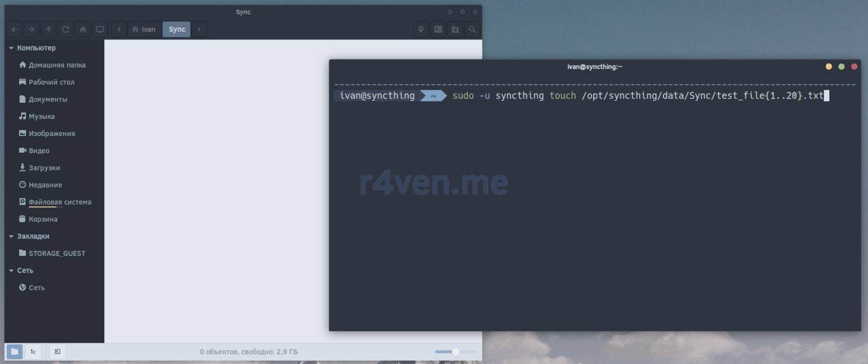Click the home folder toolbar icon
Image resolution: width=868 pixels, height=364 pixels.
(83, 30)
